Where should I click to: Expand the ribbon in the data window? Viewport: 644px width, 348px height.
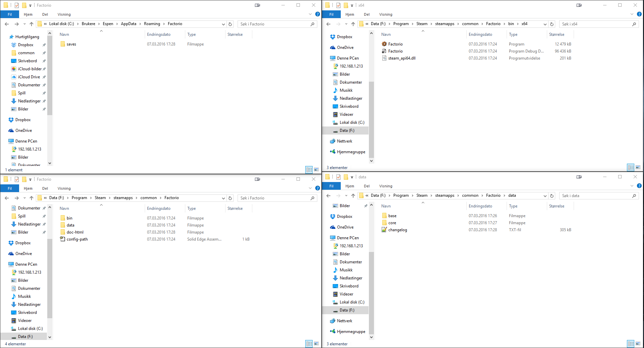click(632, 186)
